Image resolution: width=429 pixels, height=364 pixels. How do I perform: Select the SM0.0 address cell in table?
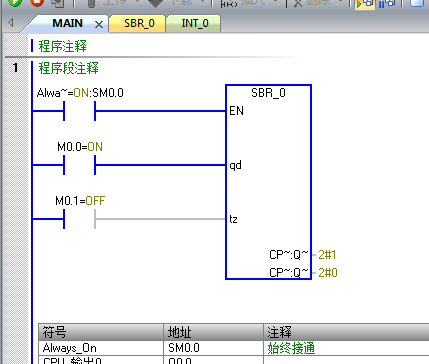[x=213, y=348]
